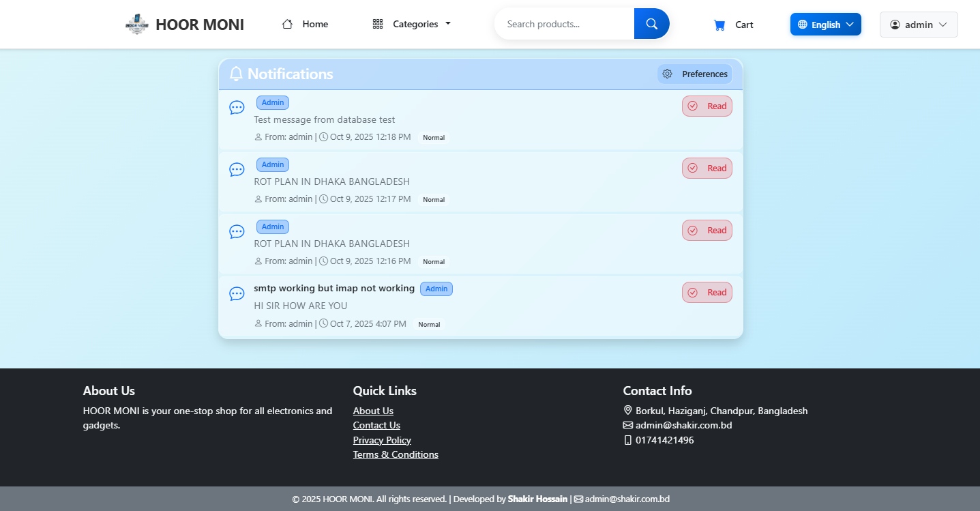Click the shopping cart icon

(719, 25)
